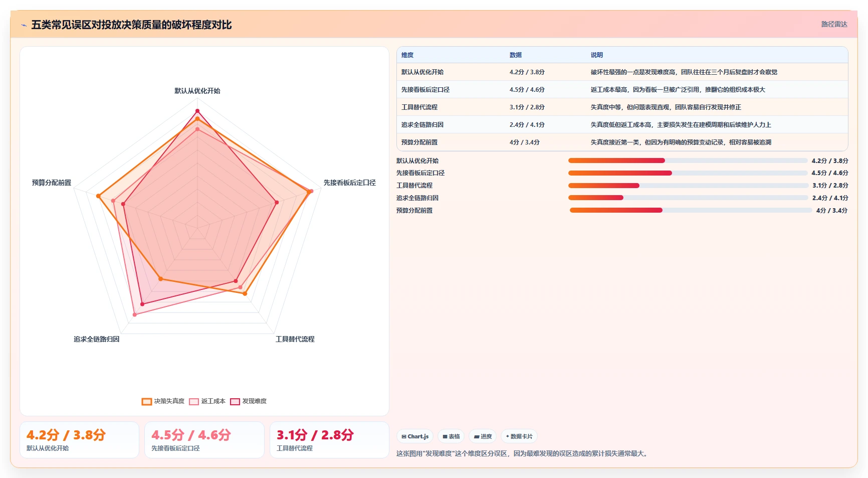Image resolution: width=868 pixels, height=478 pixels.
Task: Click the progress bar for 先接看板后定口径
Action: [x=688, y=173]
